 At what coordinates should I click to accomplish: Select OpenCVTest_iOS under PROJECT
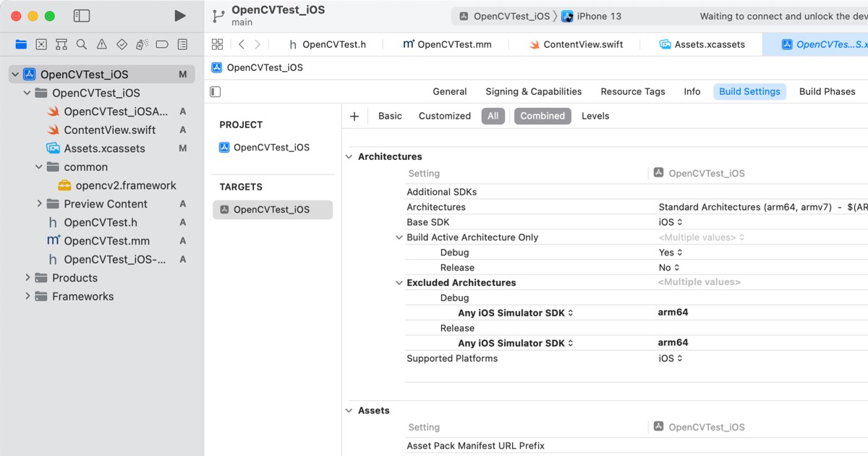point(265,147)
